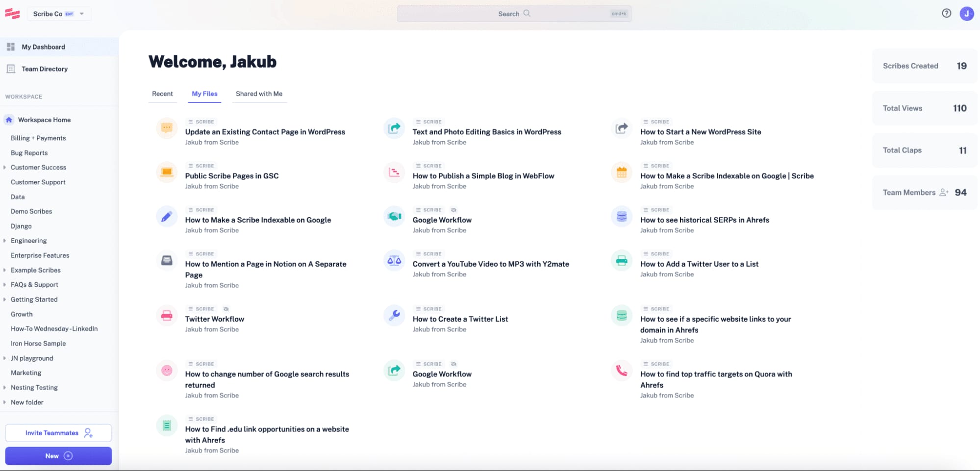This screenshot has width=980, height=471.
Task: Click the calendar icon for Scribe Indexable on Google | Scribe
Action: (x=622, y=173)
